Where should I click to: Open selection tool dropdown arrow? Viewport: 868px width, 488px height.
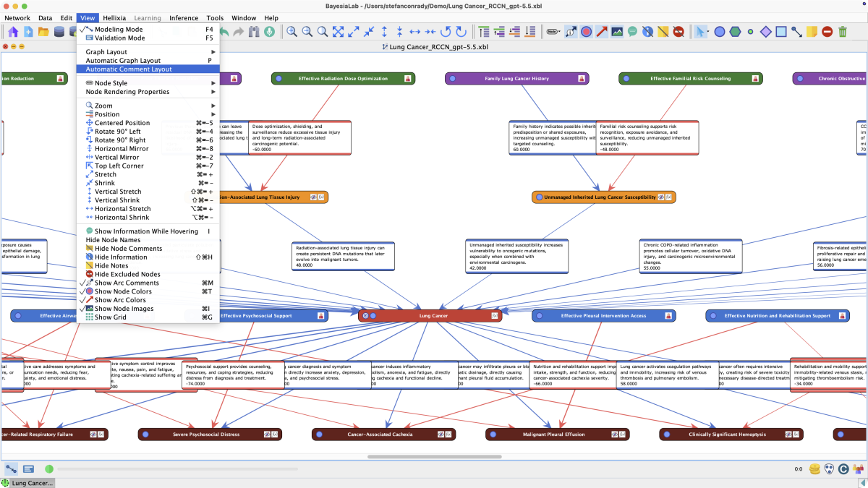pyautogui.click(x=708, y=32)
